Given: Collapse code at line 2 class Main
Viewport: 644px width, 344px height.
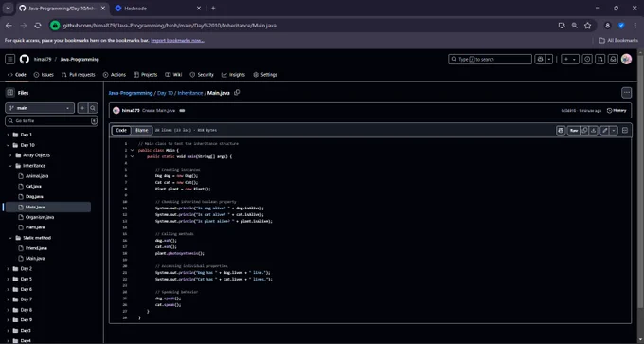Looking at the screenshot, I should [132, 150].
